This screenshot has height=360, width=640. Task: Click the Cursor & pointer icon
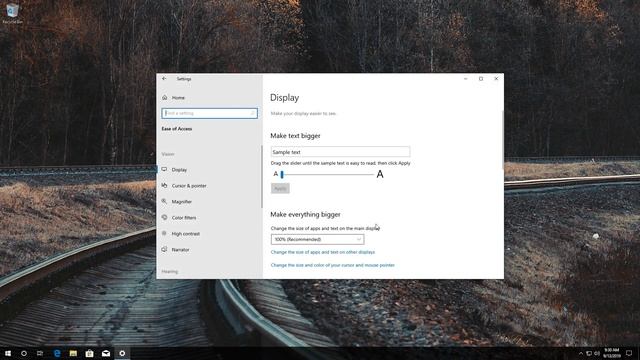(x=164, y=185)
